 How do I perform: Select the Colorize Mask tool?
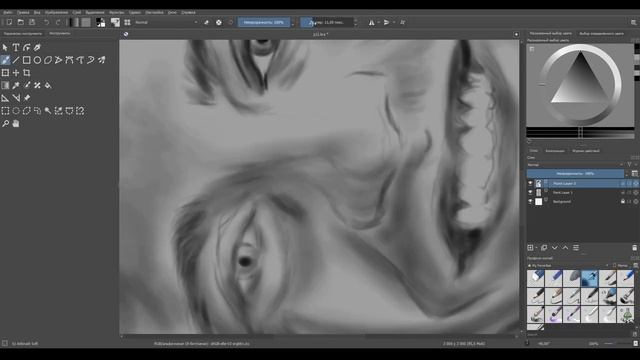[27, 85]
